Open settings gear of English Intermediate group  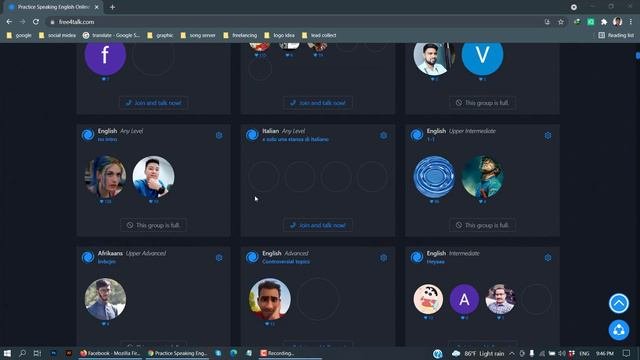[x=548, y=258]
